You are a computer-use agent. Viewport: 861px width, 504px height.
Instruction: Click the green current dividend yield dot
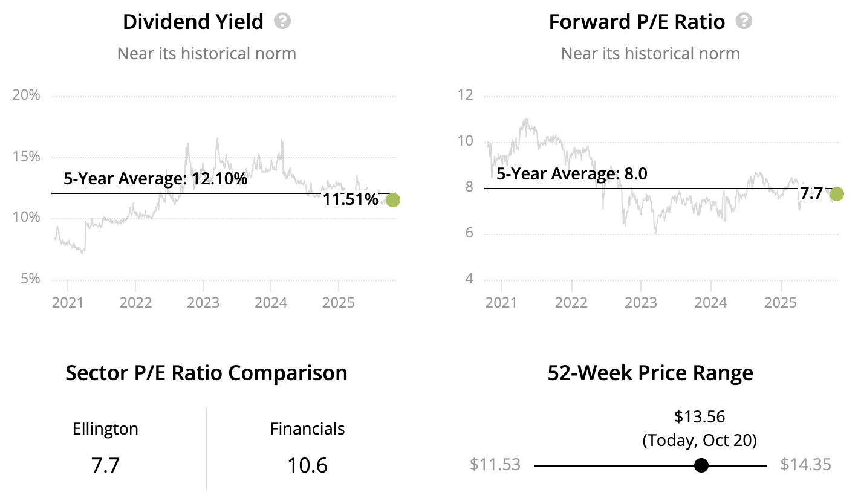tap(393, 199)
